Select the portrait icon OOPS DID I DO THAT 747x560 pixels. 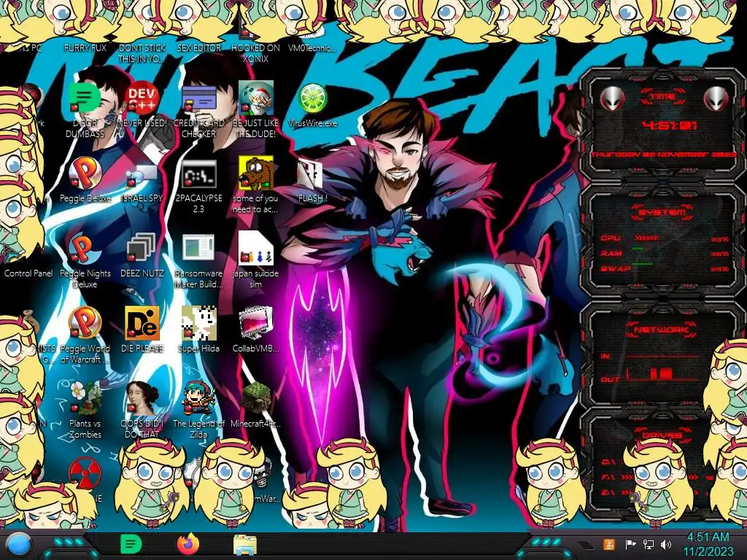[x=142, y=397]
